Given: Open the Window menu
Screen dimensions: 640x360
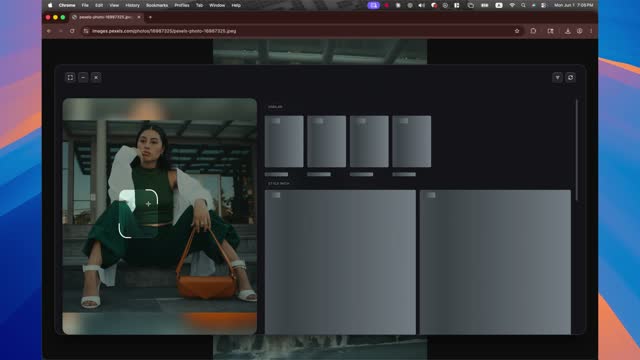Looking at the screenshot, I should point(217,5).
